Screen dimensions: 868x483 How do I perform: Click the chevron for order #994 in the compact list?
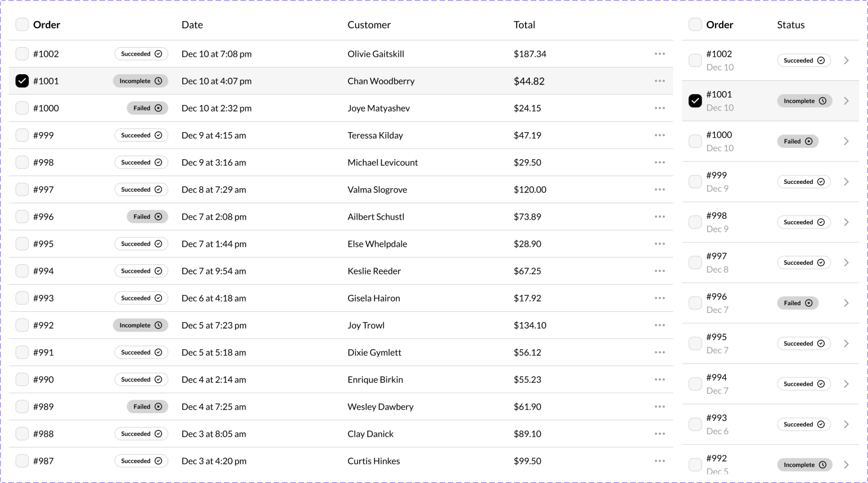[846, 384]
